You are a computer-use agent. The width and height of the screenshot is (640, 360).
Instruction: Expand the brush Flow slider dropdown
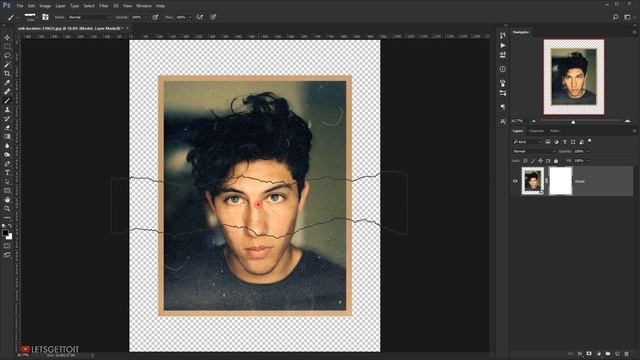click(190, 17)
